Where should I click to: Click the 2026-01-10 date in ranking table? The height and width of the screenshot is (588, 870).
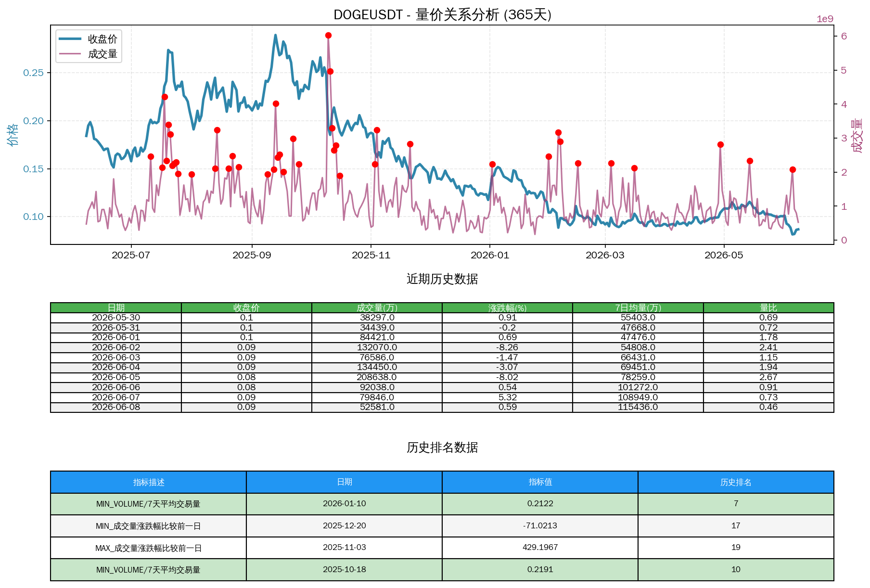344,504
